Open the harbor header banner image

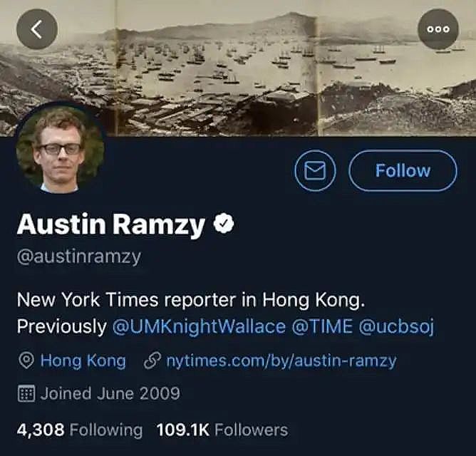238,68
